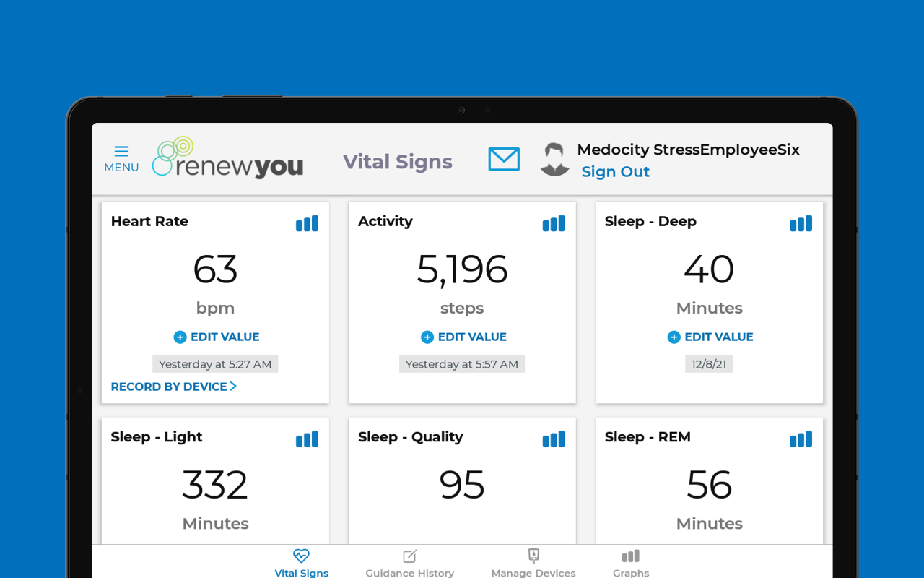Open Sleep - Quality graph icon

point(554,439)
